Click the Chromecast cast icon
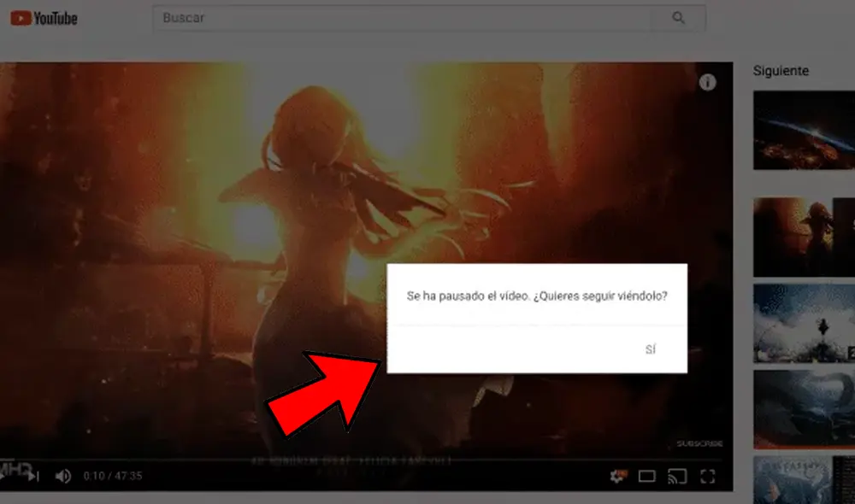The width and height of the screenshot is (855, 504). coord(675,477)
